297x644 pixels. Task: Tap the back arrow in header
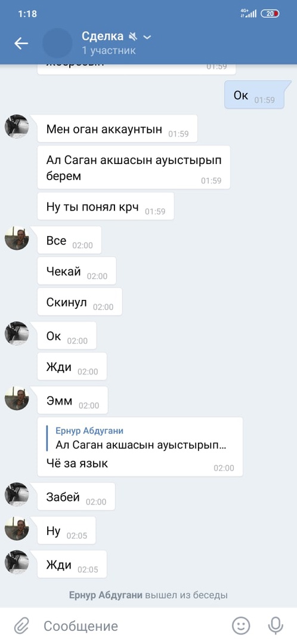tap(21, 43)
